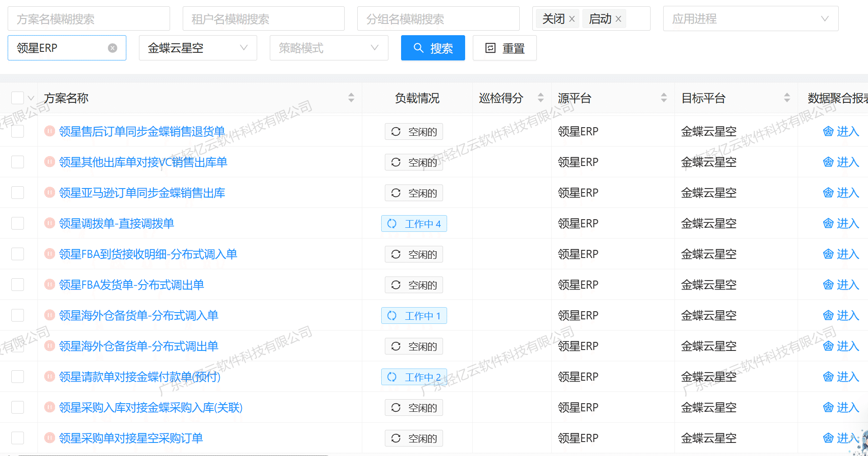Click the pause status icon beside 领星海外仓备货单-分布式调出单
Image resolution: width=868 pixels, height=456 pixels.
pos(50,346)
